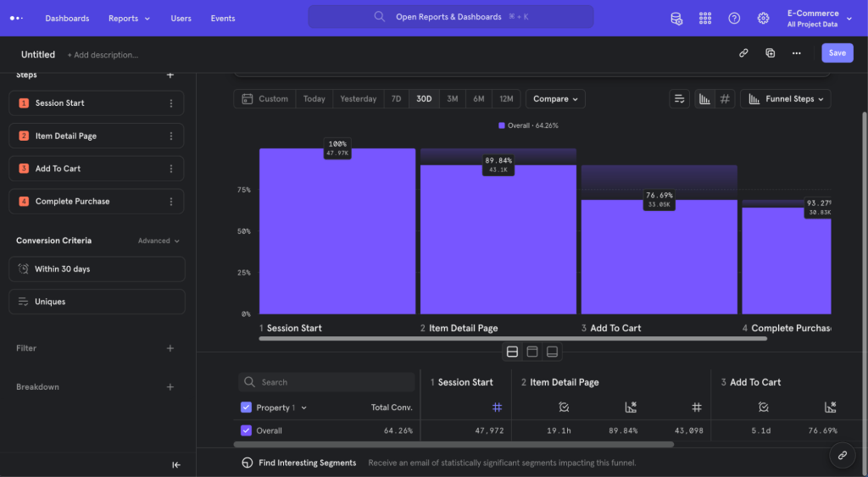Open the apps grid icon
Image resolution: width=868 pixels, height=477 pixels.
click(x=705, y=19)
